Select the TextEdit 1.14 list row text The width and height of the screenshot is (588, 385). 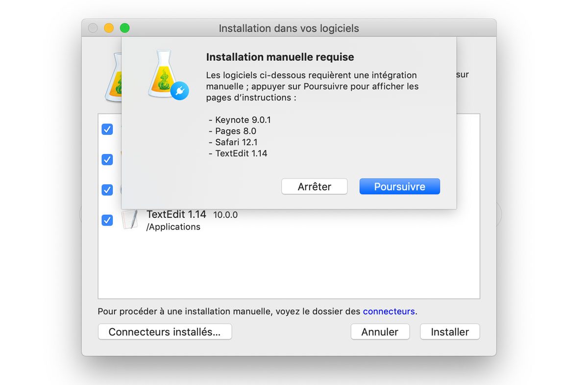click(176, 214)
